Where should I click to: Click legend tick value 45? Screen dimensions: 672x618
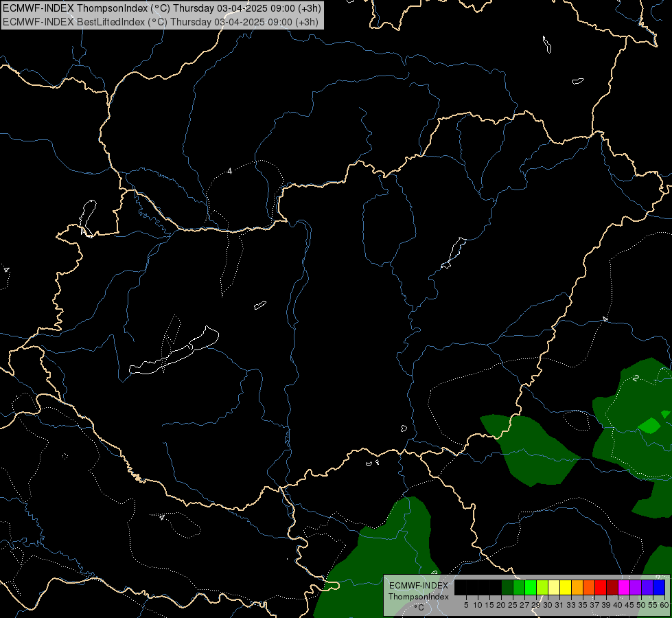tap(630, 605)
